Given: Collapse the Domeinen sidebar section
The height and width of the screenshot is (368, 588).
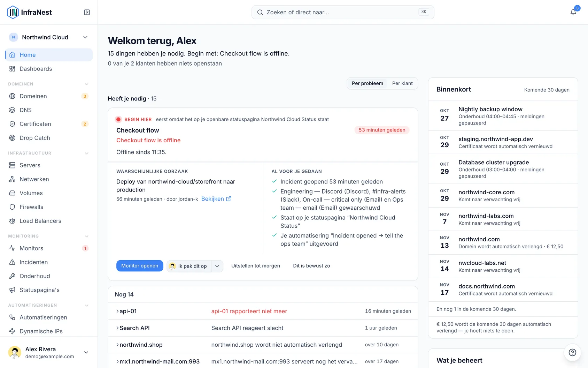Looking at the screenshot, I should pyautogui.click(x=87, y=84).
